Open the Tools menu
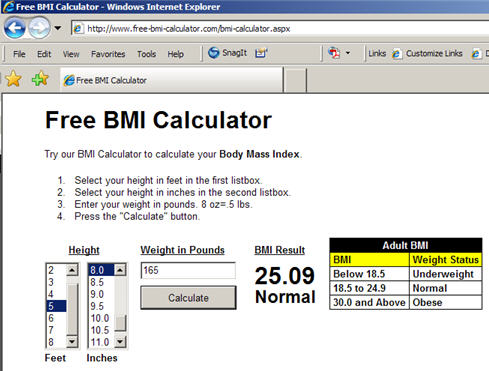 [146, 54]
